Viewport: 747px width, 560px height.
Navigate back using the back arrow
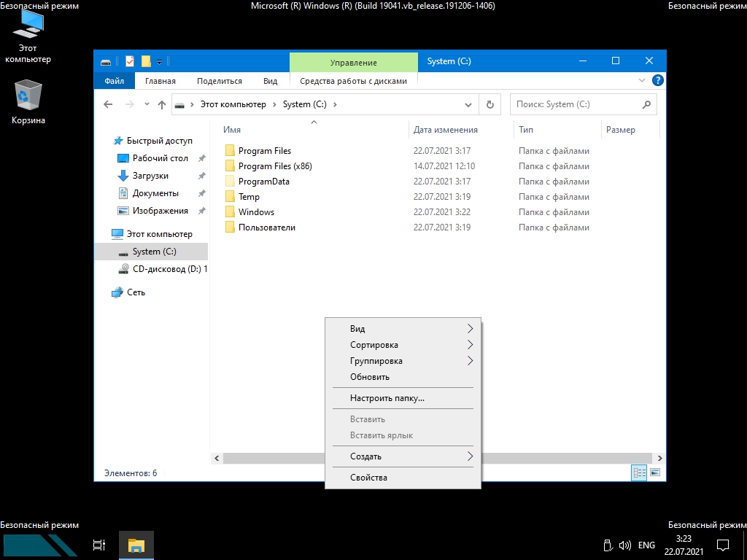[109, 104]
